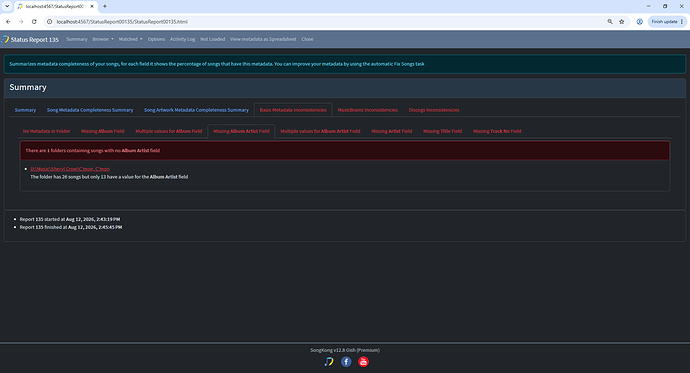This screenshot has height=373, width=690.
Task: Open browser menu three dots by Finish update
Action: pos(682,22)
